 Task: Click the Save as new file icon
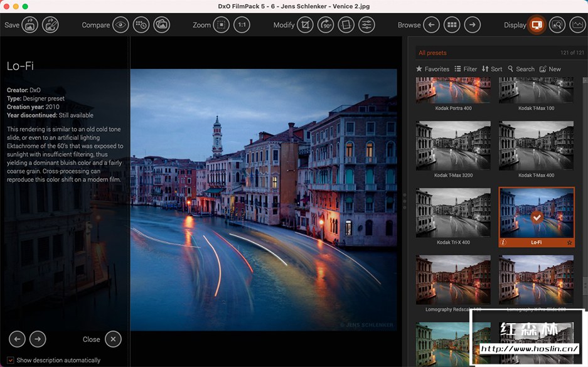point(50,25)
